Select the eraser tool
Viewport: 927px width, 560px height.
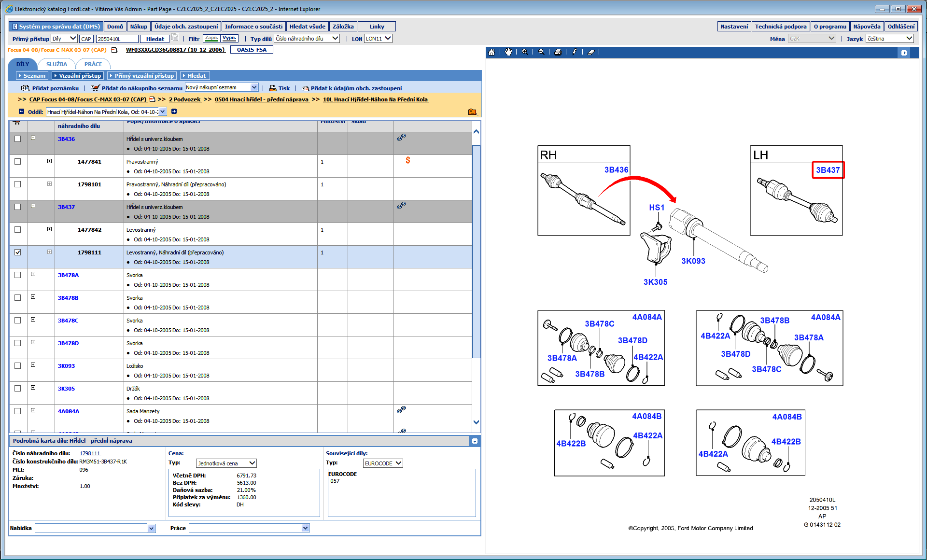(x=591, y=52)
